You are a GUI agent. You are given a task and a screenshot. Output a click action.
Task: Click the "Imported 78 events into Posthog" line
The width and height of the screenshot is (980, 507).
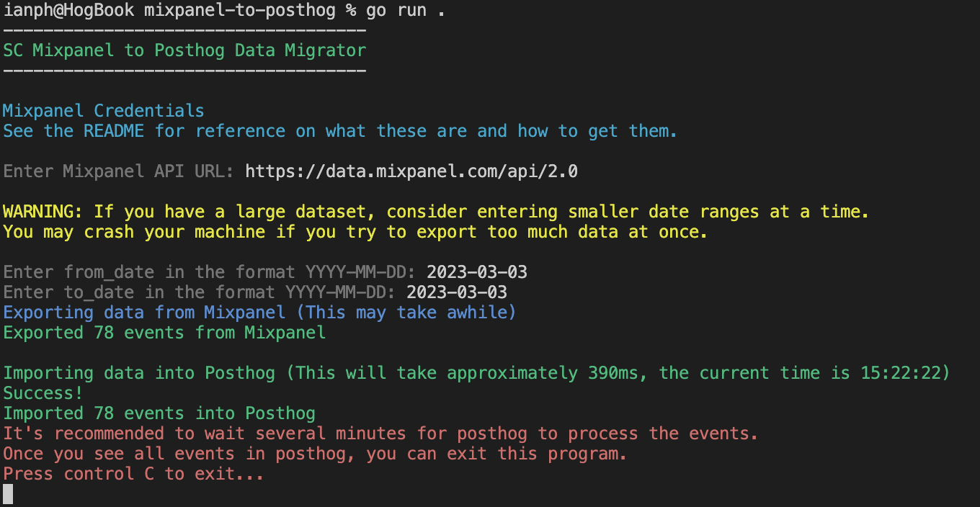pos(159,413)
